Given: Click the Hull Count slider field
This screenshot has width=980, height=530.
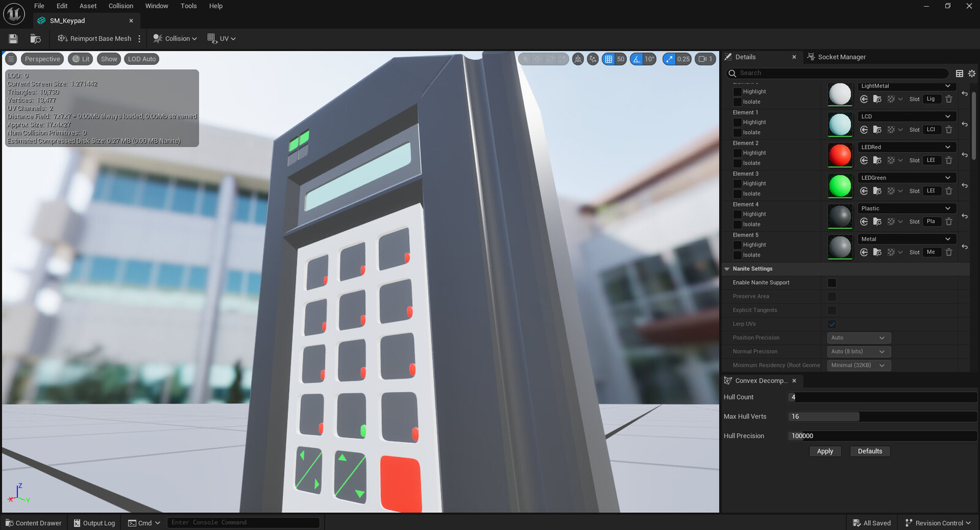Looking at the screenshot, I should (882, 397).
